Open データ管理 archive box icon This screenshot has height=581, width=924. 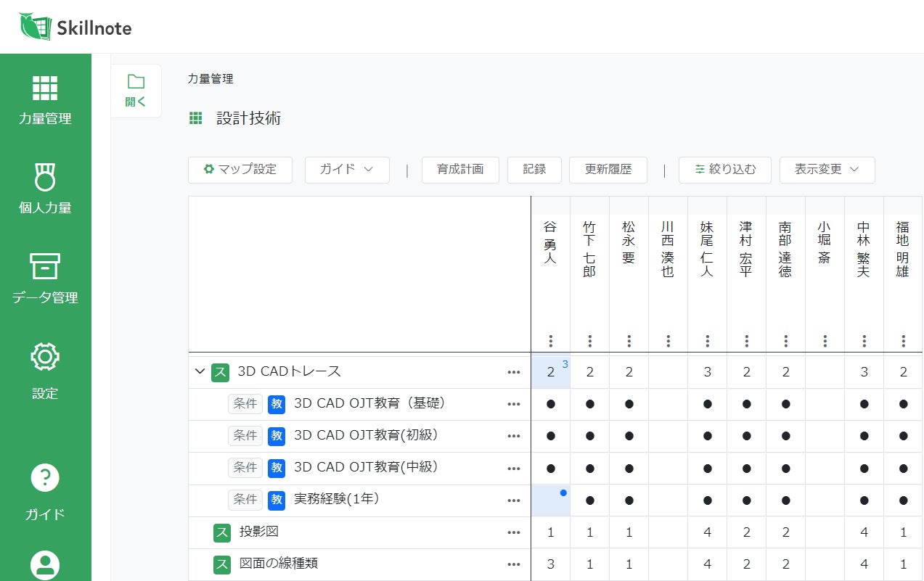45,266
